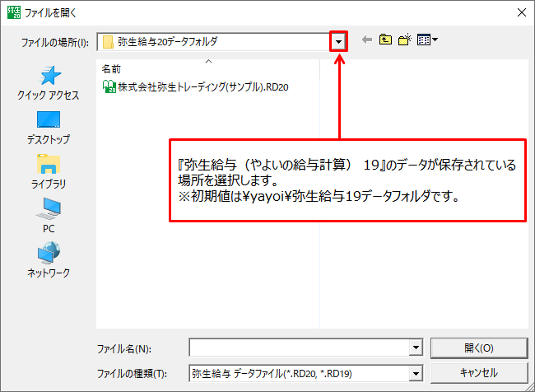The image size is (535, 392).
Task: Expand the ファイルの場所 dropdown arrow
Action: click(x=338, y=42)
